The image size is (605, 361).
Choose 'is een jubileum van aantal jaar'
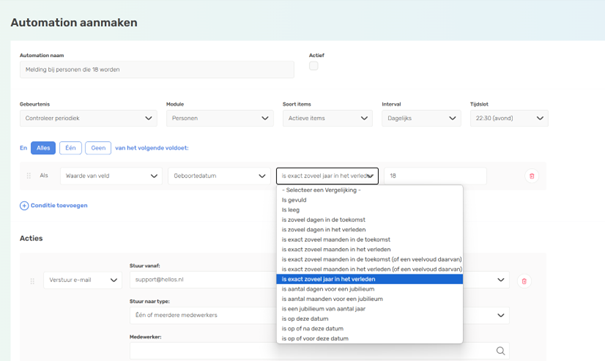[x=370, y=309]
